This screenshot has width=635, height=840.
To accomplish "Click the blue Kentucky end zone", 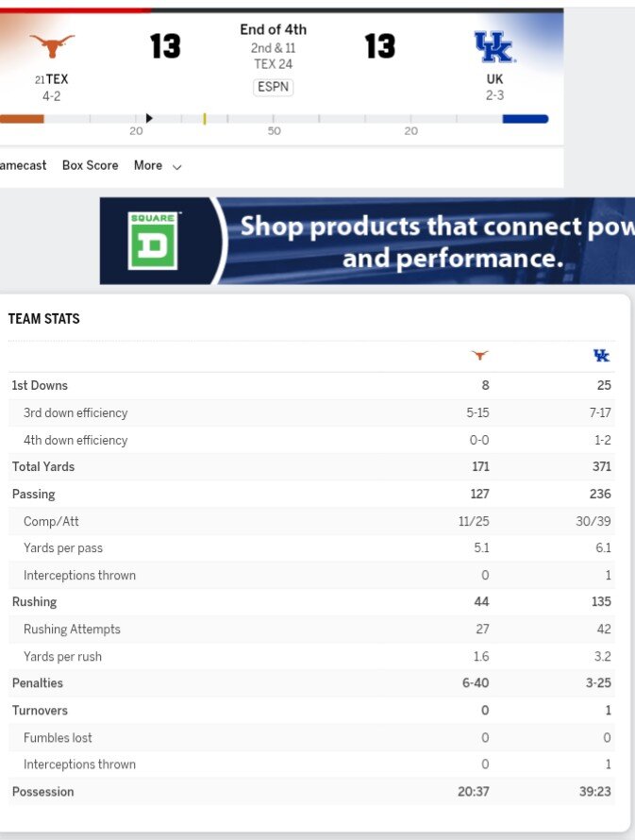I will tap(526, 119).
